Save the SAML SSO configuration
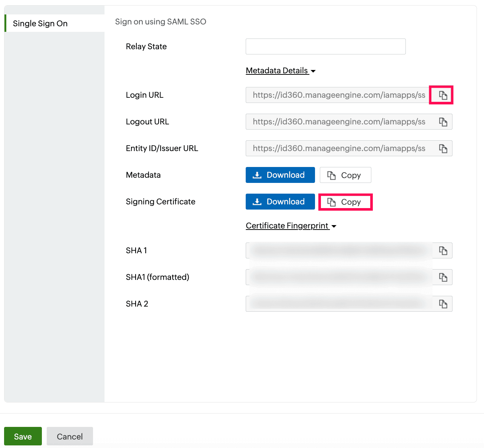 [23, 436]
